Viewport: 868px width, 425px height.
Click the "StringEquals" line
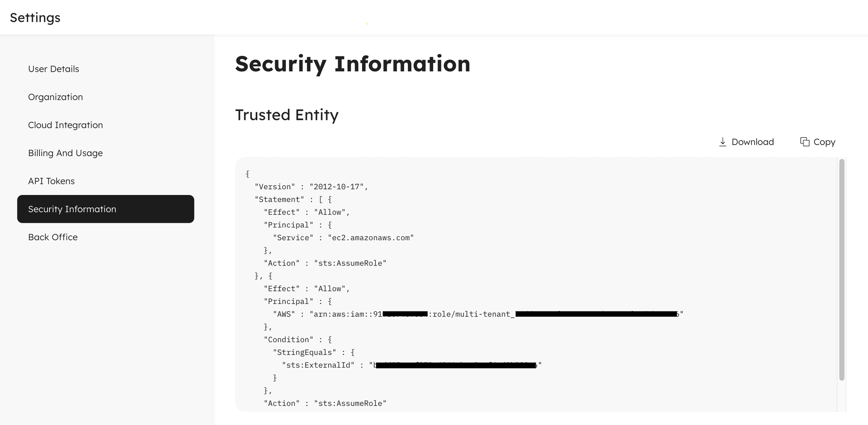(x=313, y=353)
